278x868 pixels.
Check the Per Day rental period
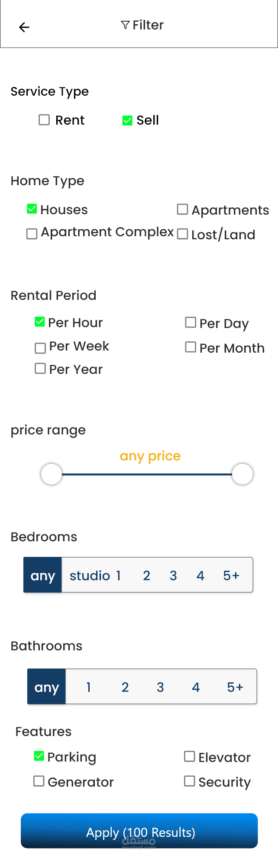(191, 322)
